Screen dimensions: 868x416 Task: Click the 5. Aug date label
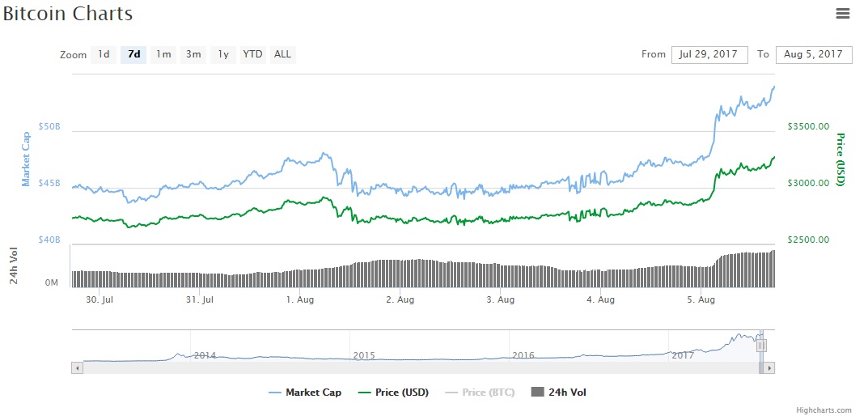(701, 299)
